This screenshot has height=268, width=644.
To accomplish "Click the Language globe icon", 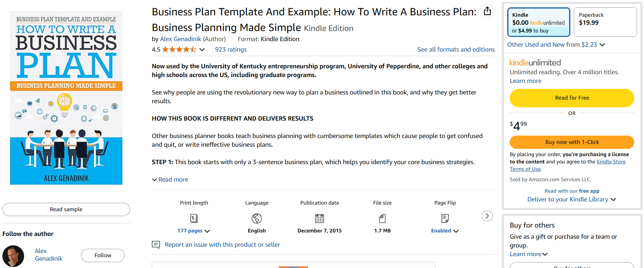I will coord(257,219).
